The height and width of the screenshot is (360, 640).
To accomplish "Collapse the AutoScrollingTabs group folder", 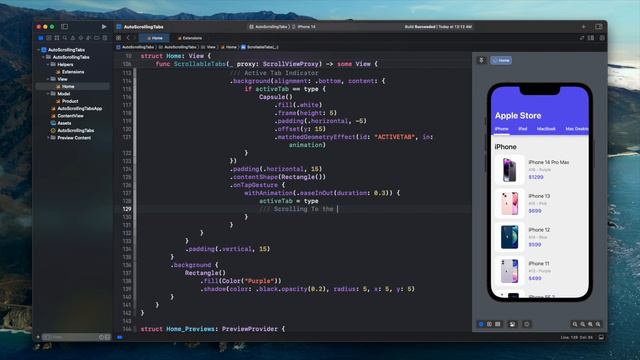I will click(x=44, y=57).
